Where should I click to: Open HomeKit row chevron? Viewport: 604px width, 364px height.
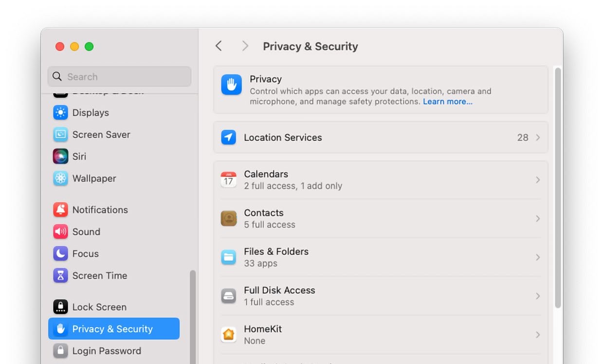click(538, 334)
